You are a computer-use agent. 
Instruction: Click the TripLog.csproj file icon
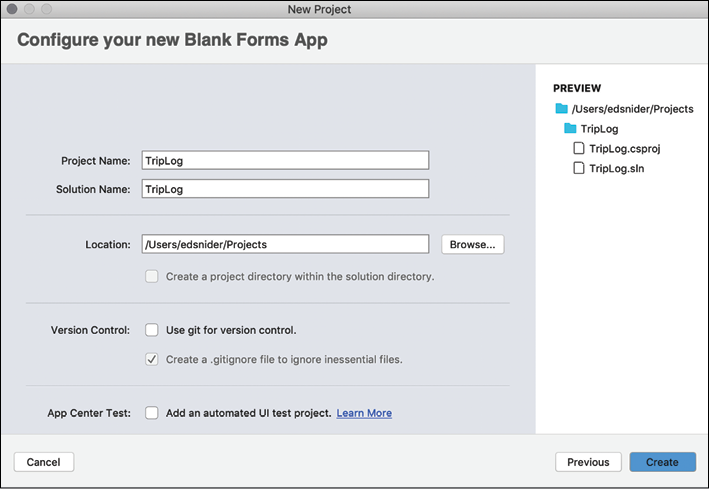click(x=579, y=148)
